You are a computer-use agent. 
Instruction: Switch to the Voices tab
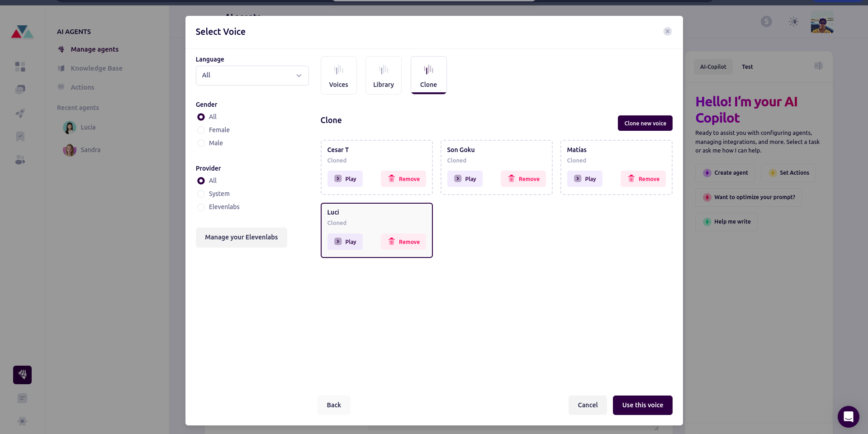tap(338, 75)
